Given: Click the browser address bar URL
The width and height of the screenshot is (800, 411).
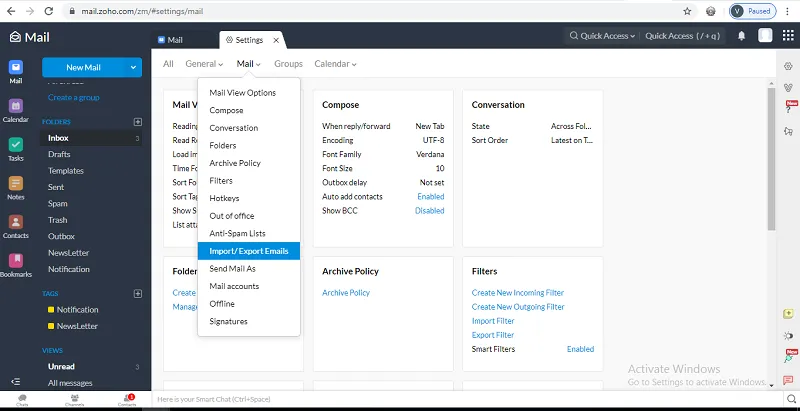Looking at the screenshot, I should (x=142, y=11).
